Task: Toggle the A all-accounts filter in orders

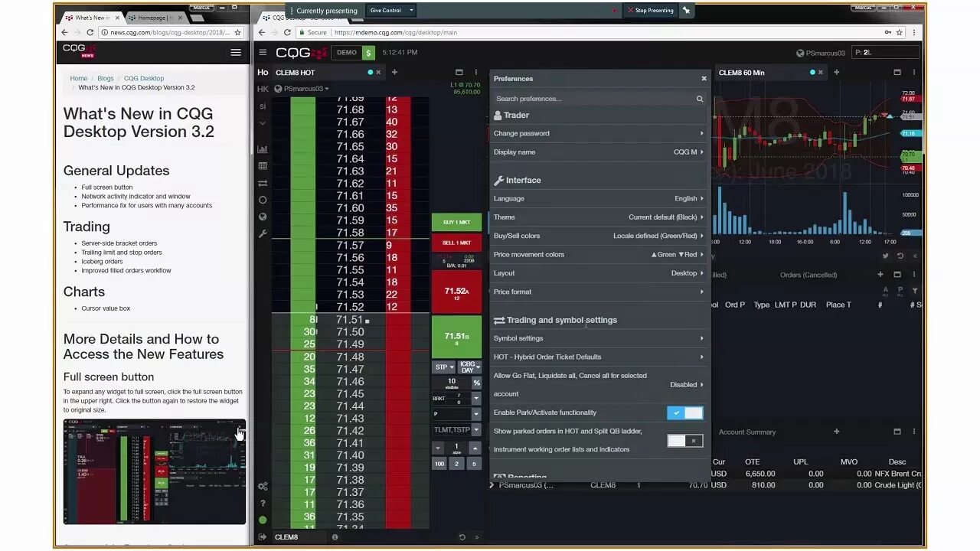Action: pyautogui.click(x=886, y=292)
